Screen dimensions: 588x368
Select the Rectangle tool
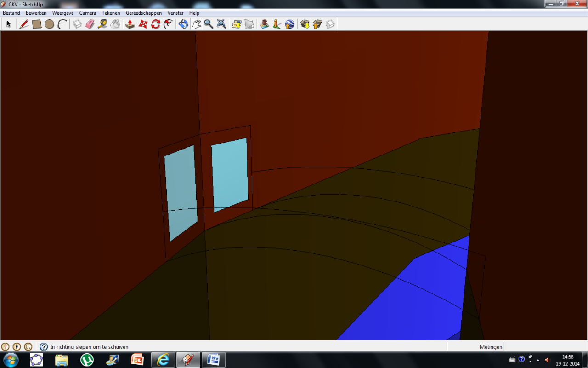(37, 24)
